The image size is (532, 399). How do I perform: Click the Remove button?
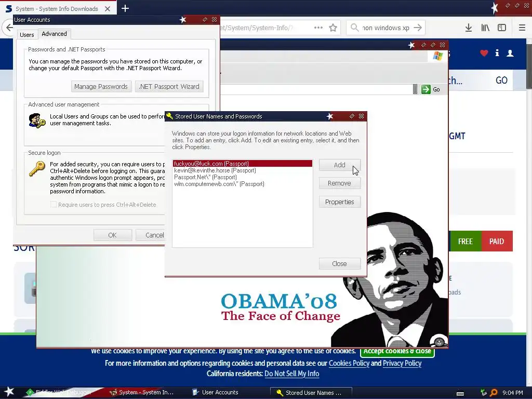(339, 183)
